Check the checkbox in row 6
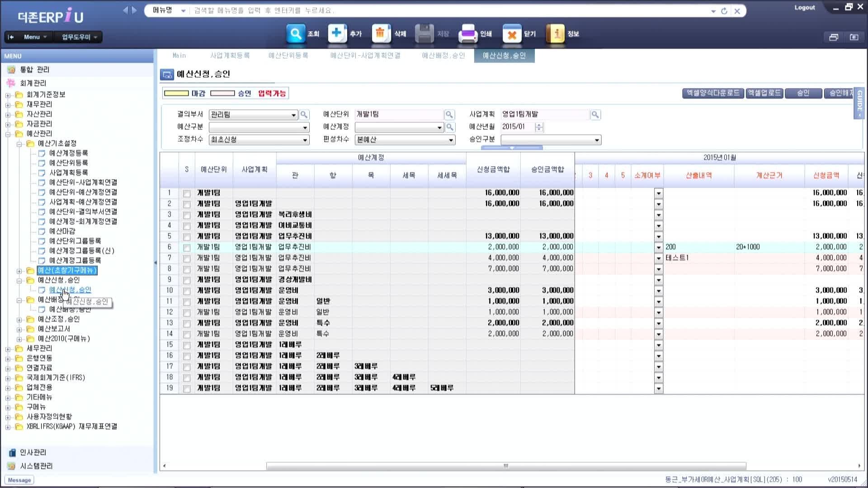This screenshot has width=868, height=488. pyautogui.click(x=187, y=248)
